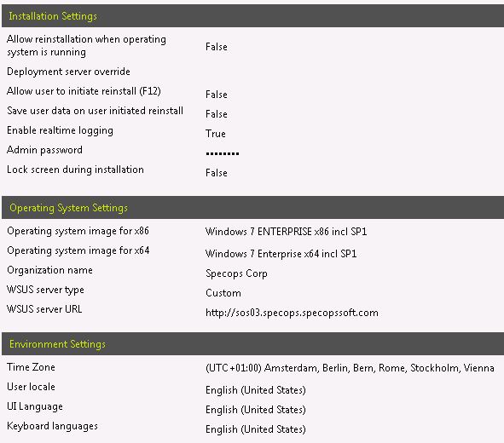Select False beside Lock screen during installation
504x443 pixels.
(x=217, y=173)
